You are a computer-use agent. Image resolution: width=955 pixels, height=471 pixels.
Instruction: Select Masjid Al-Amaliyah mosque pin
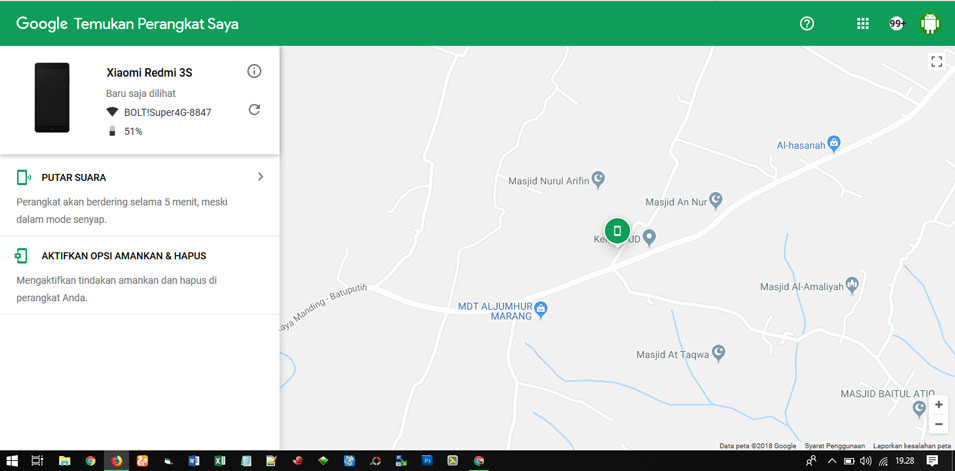click(852, 285)
